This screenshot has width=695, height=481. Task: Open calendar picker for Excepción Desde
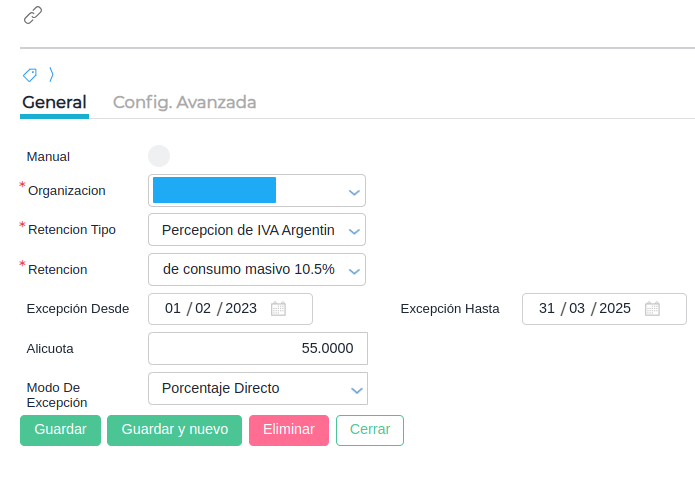[x=279, y=309]
